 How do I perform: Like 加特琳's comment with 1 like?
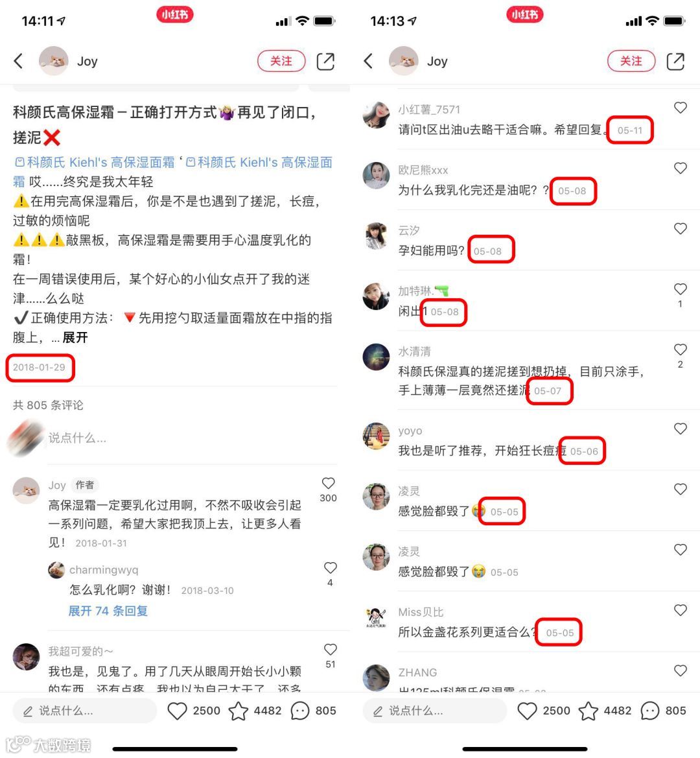point(680,289)
